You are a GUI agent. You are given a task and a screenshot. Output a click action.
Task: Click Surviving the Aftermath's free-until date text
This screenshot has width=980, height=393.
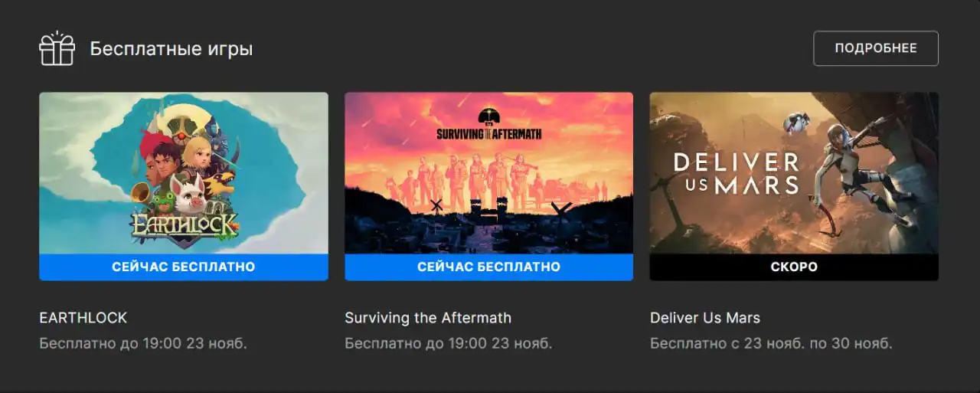(449, 343)
